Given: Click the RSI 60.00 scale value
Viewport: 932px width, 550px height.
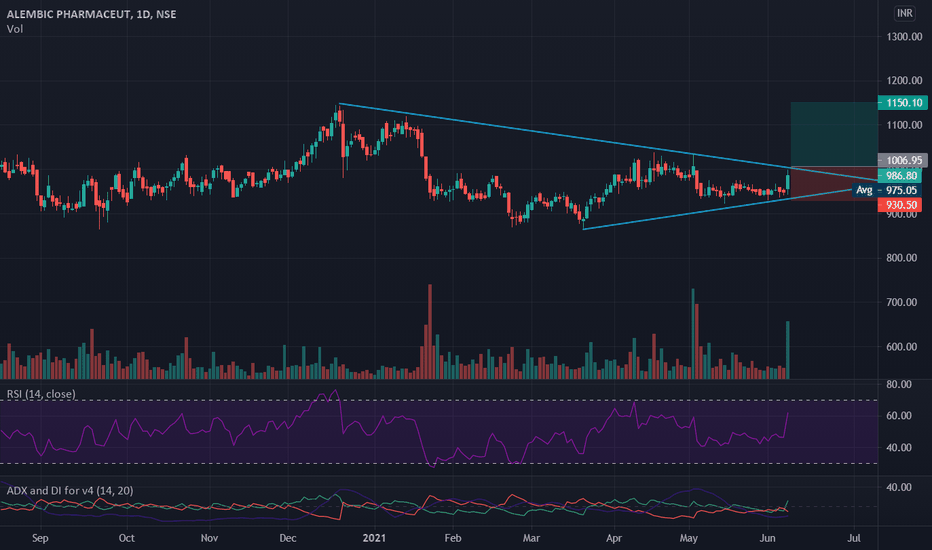Looking at the screenshot, I should [899, 416].
